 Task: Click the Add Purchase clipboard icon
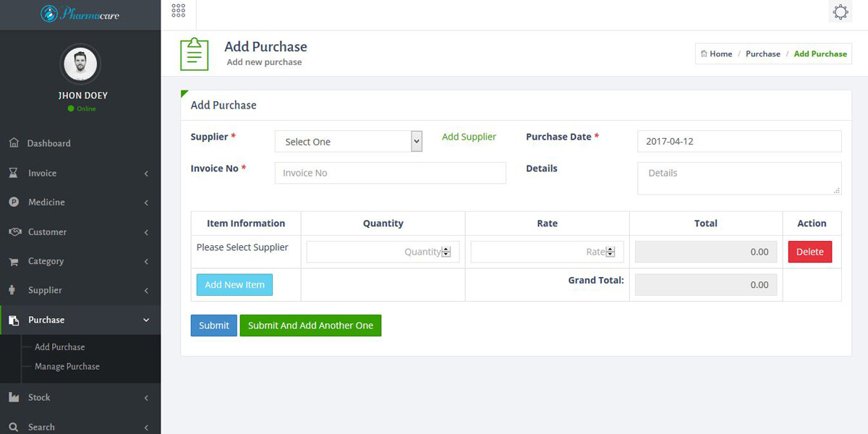tap(194, 54)
